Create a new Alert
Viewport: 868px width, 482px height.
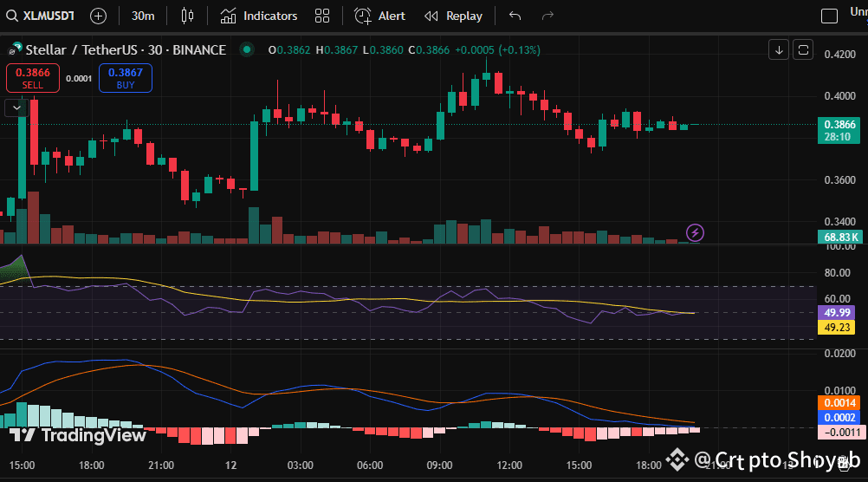379,16
